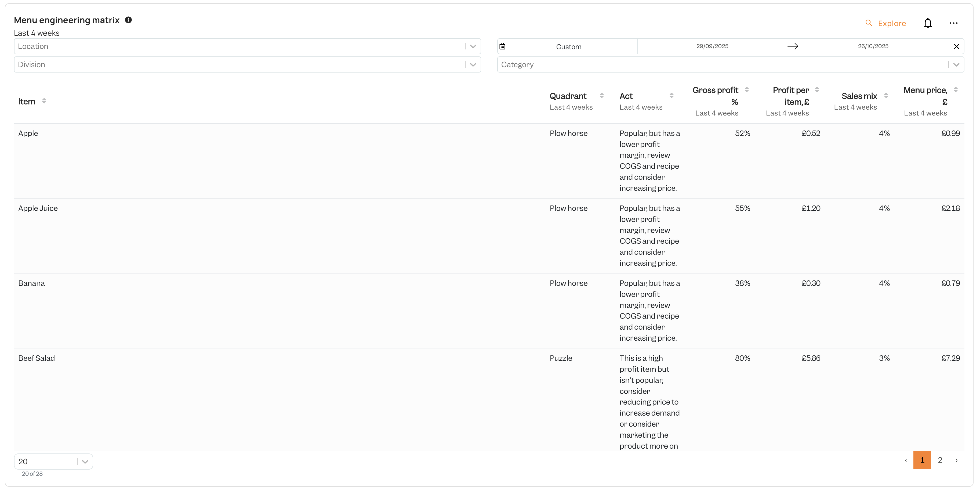Click into the Location filter field
Image resolution: width=980 pixels, height=490 pixels.
tap(247, 46)
